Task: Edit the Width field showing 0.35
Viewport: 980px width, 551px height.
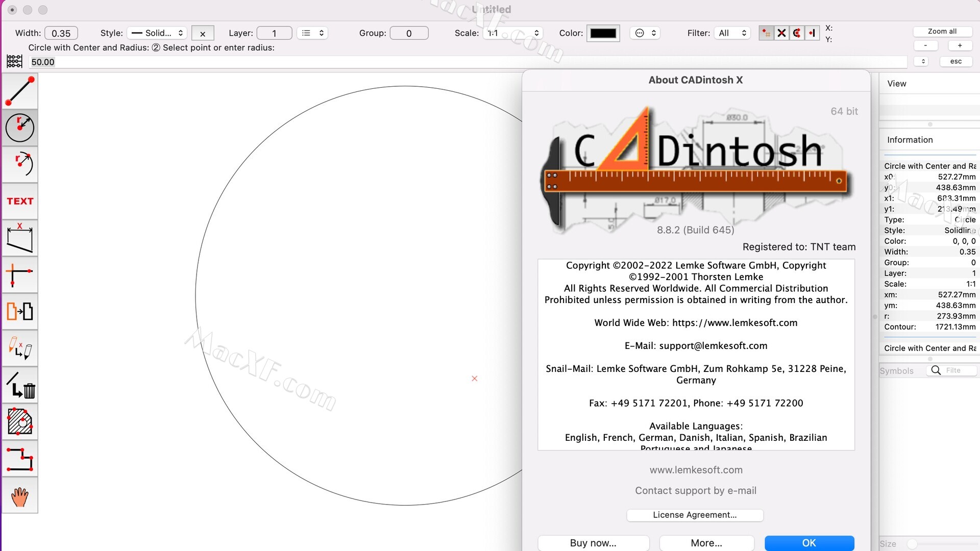Action: click(61, 33)
